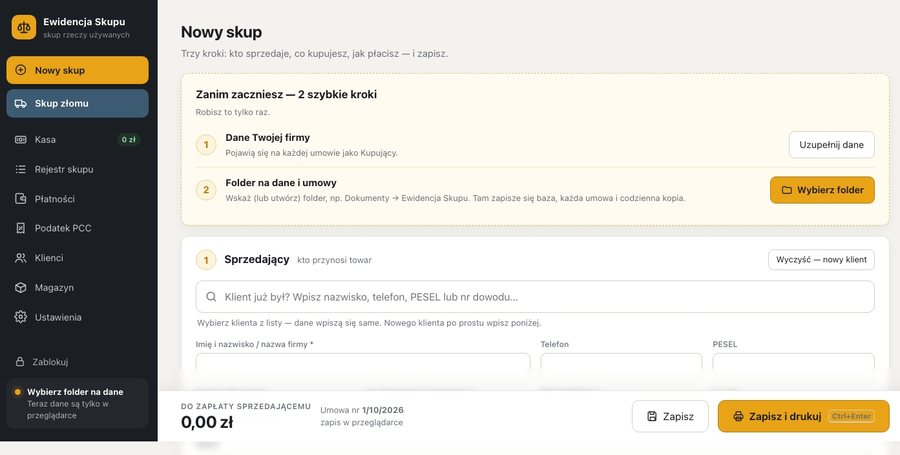900x455 pixels.
Task: Click 'kto przynosi towar' subtitle
Action: (334, 260)
